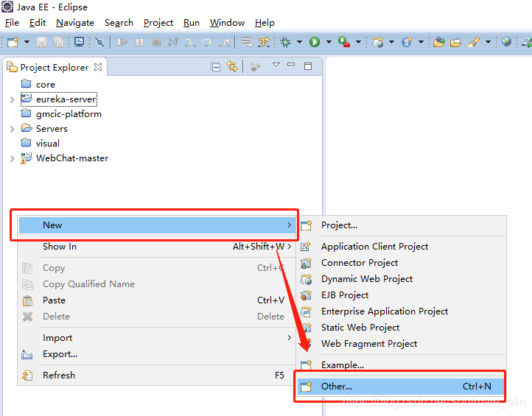The width and height of the screenshot is (532, 416).
Task: Click the Step Return icon
Action: click(x=224, y=42)
